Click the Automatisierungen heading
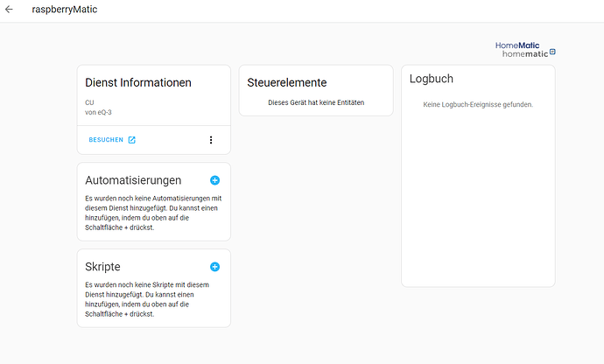604x364 pixels. click(x=133, y=180)
